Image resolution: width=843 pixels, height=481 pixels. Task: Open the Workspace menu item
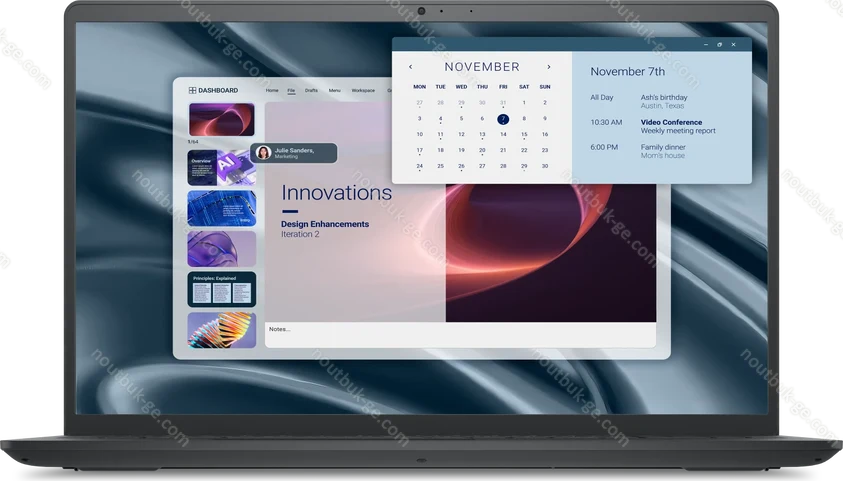(363, 90)
